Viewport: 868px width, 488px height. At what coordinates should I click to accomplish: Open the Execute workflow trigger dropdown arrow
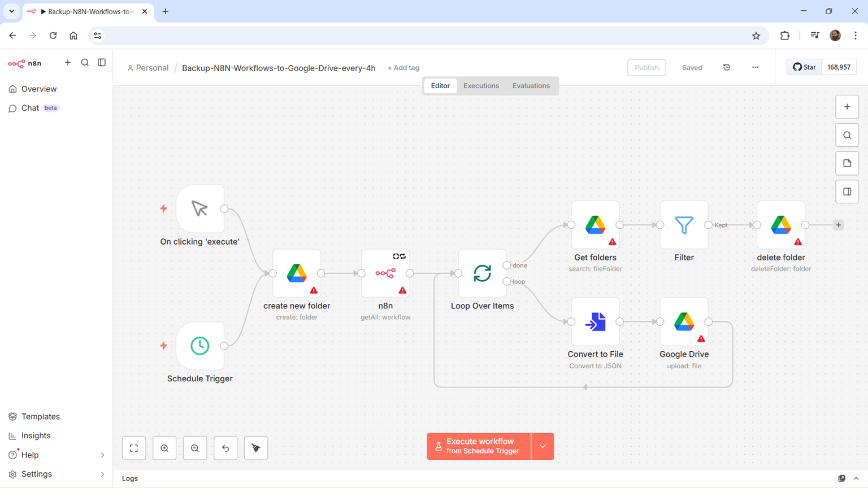click(x=542, y=446)
